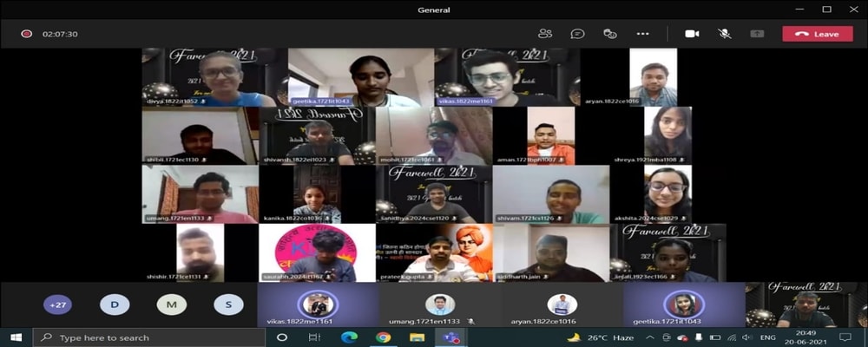Expand hidden system tray icons

click(648, 337)
